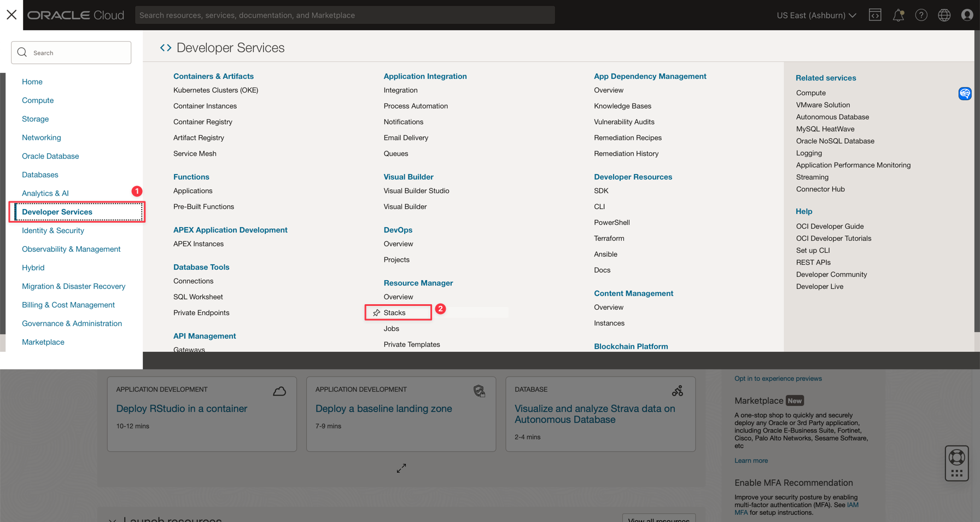Click the pin icon beside Stacks
Image resolution: width=980 pixels, height=522 pixels.
point(376,313)
